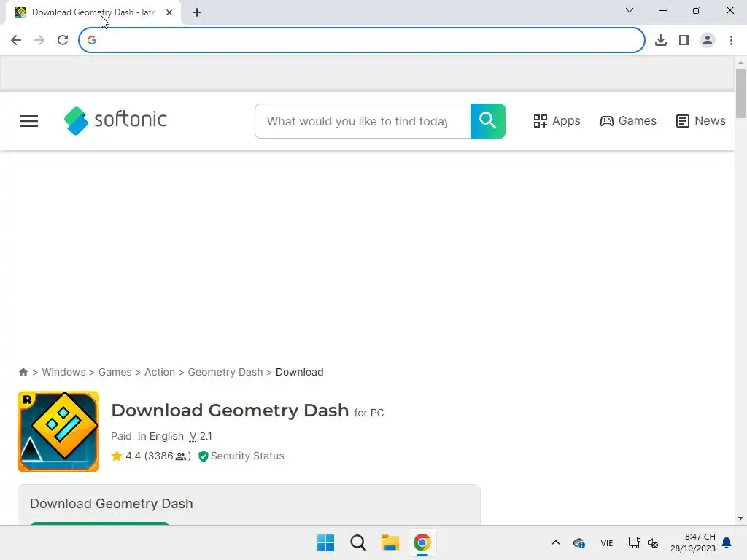This screenshot has height=560, width=747.
Task: Open the clock and date 8:47 CH
Action: point(693,542)
